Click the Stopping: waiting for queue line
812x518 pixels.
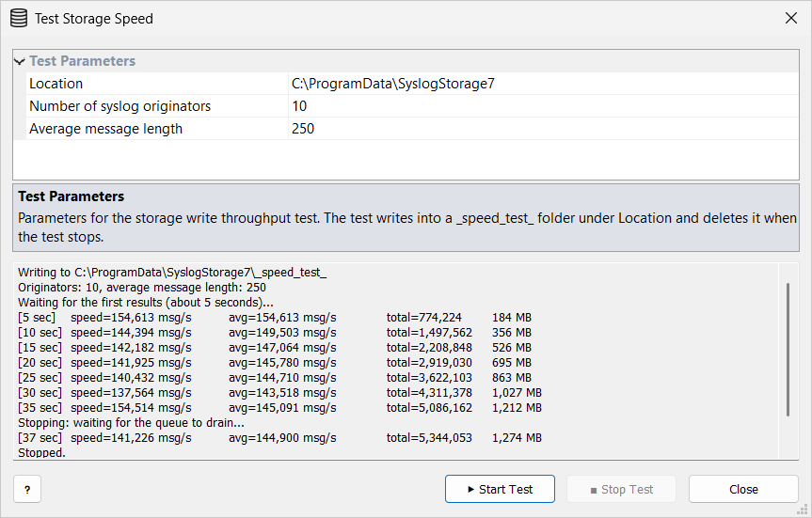point(131,423)
